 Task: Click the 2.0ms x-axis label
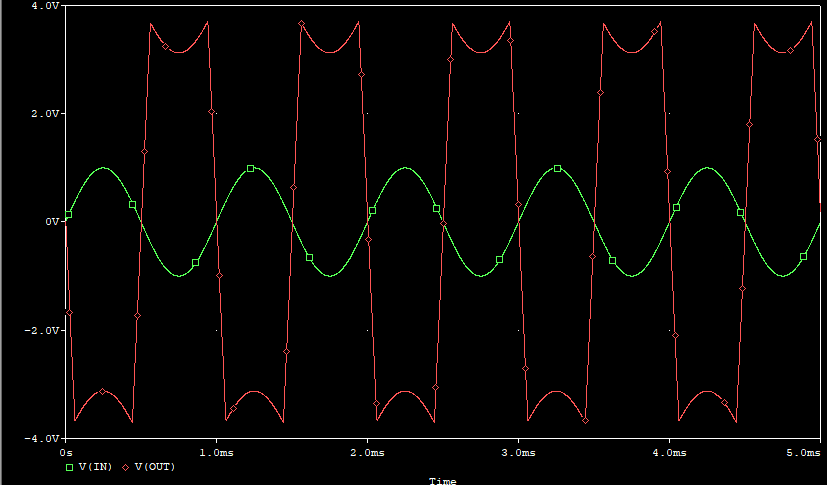368,453
